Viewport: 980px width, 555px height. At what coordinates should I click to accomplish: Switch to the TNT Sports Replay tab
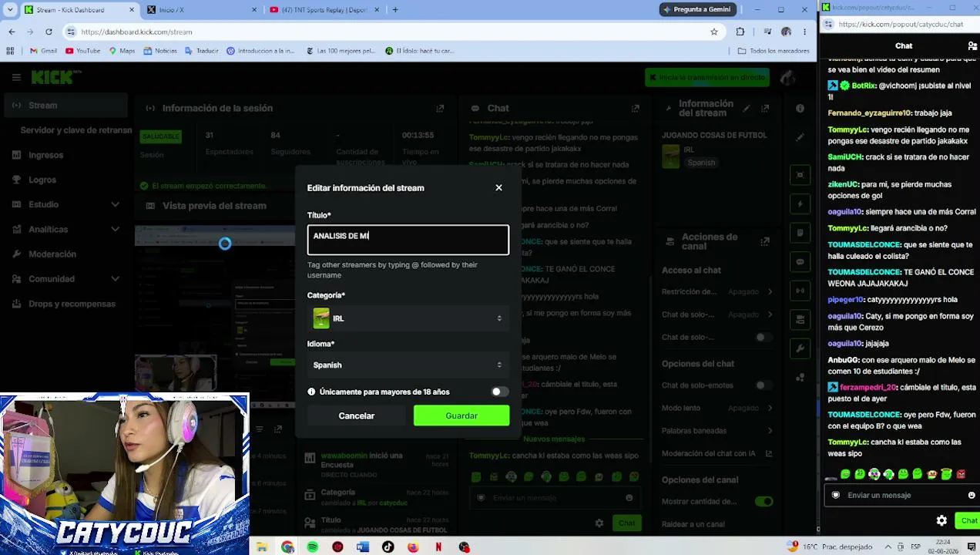tap(324, 9)
